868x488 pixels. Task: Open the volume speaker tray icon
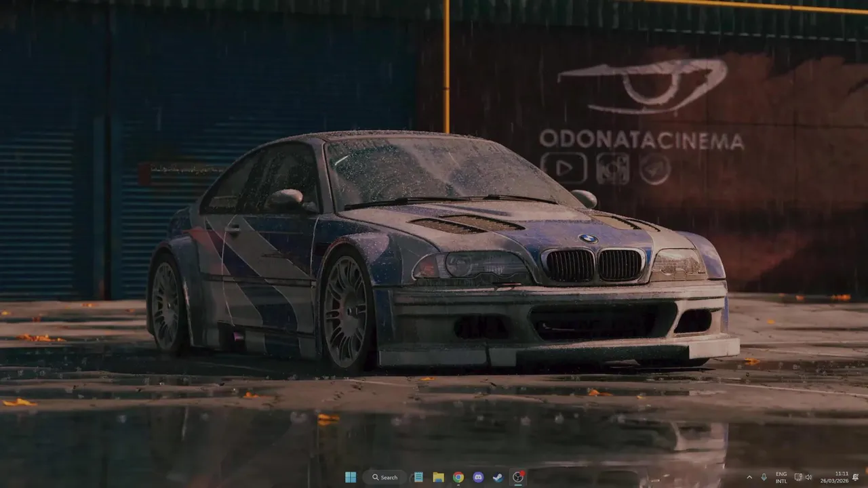(808, 477)
